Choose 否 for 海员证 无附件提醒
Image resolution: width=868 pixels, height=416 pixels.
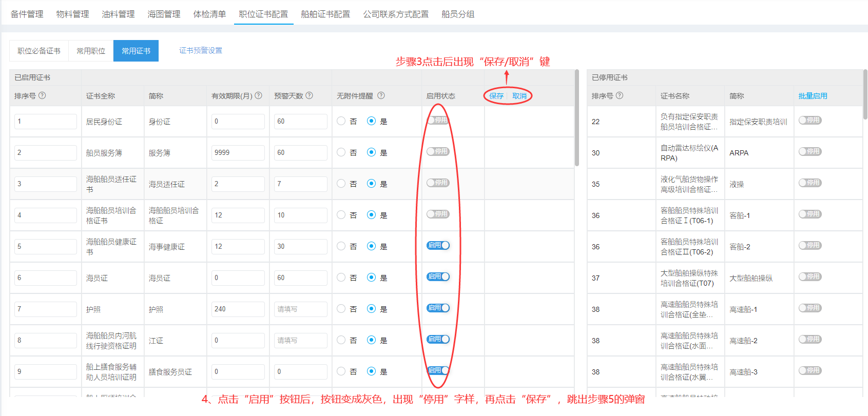(x=341, y=278)
